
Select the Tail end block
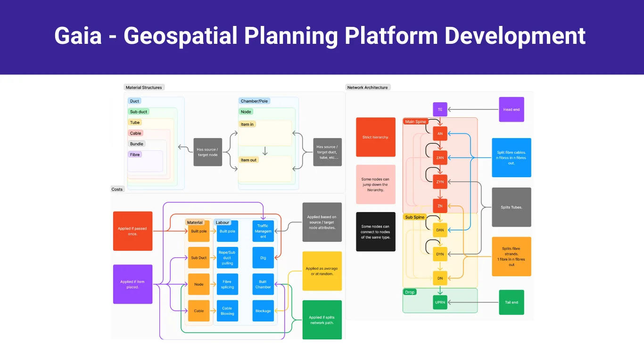pos(511,302)
